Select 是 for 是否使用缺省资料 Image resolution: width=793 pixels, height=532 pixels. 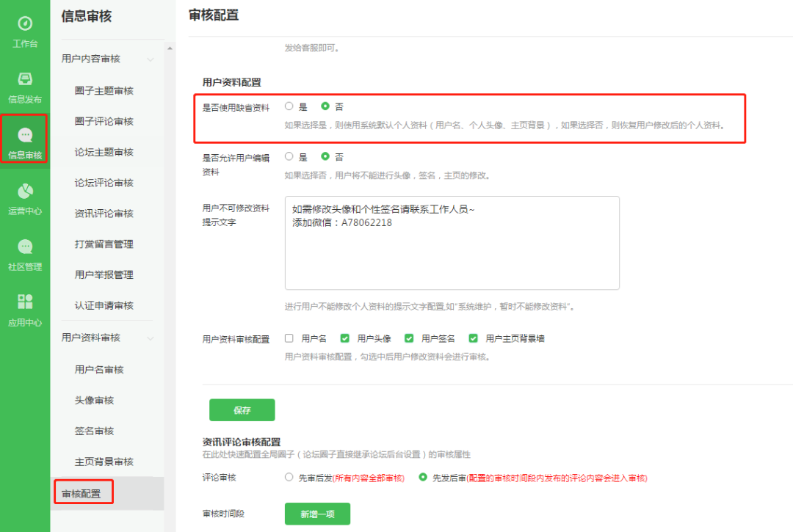pos(289,106)
